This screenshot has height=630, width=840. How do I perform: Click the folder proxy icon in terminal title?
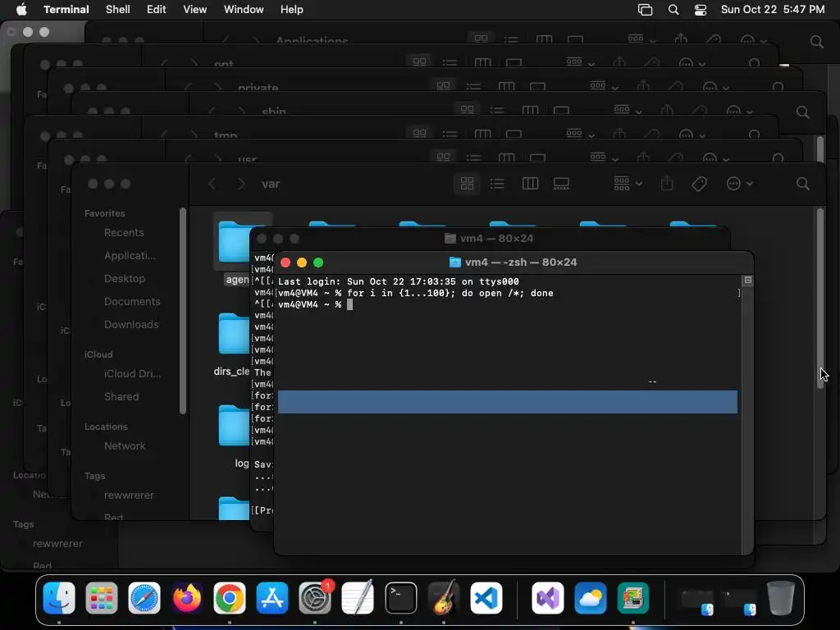pos(454,262)
